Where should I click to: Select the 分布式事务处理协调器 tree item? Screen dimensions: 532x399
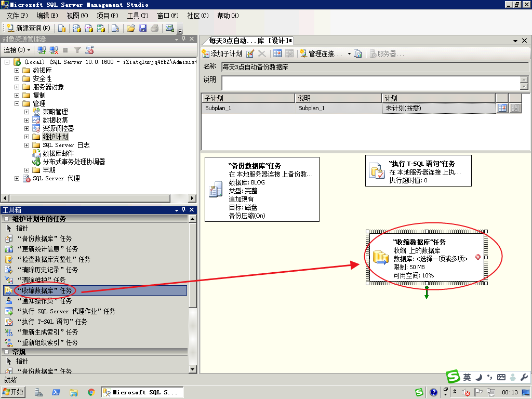click(x=74, y=162)
